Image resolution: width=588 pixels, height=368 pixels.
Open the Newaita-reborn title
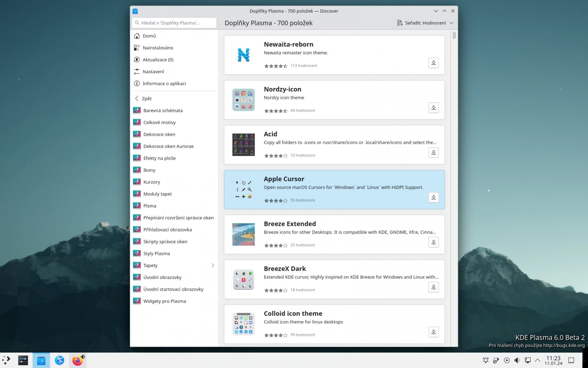pyautogui.click(x=288, y=45)
